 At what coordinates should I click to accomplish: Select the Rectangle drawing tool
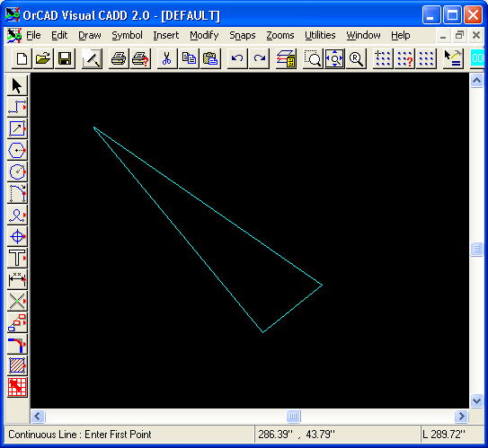tap(17, 128)
